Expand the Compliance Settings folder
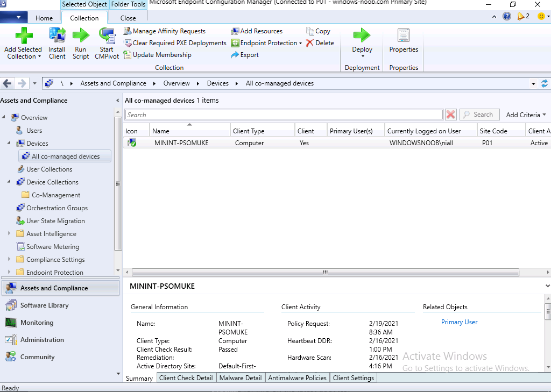 coord(9,259)
